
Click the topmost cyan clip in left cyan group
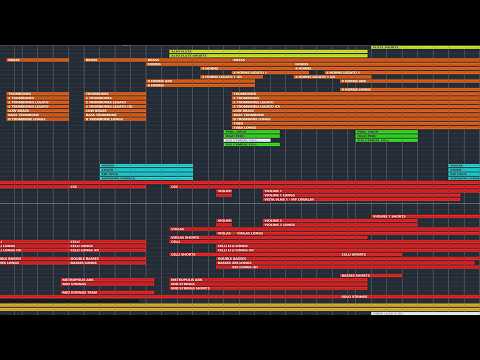(146, 166)
